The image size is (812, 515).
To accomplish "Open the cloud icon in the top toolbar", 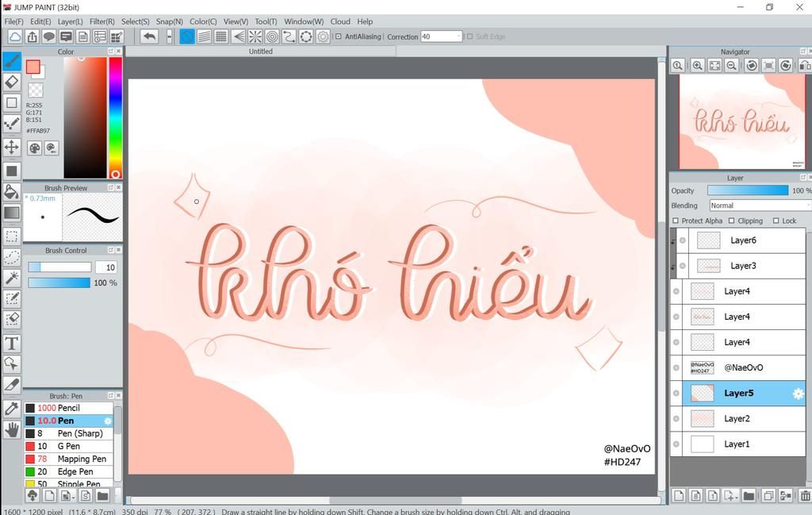I will click(15, 37).
